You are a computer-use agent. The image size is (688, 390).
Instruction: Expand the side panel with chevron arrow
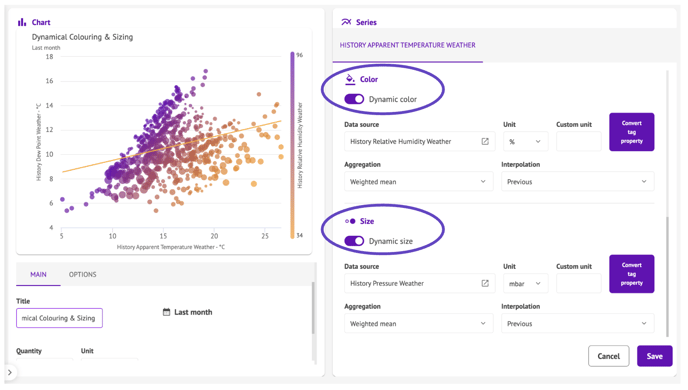coord(10,372)
